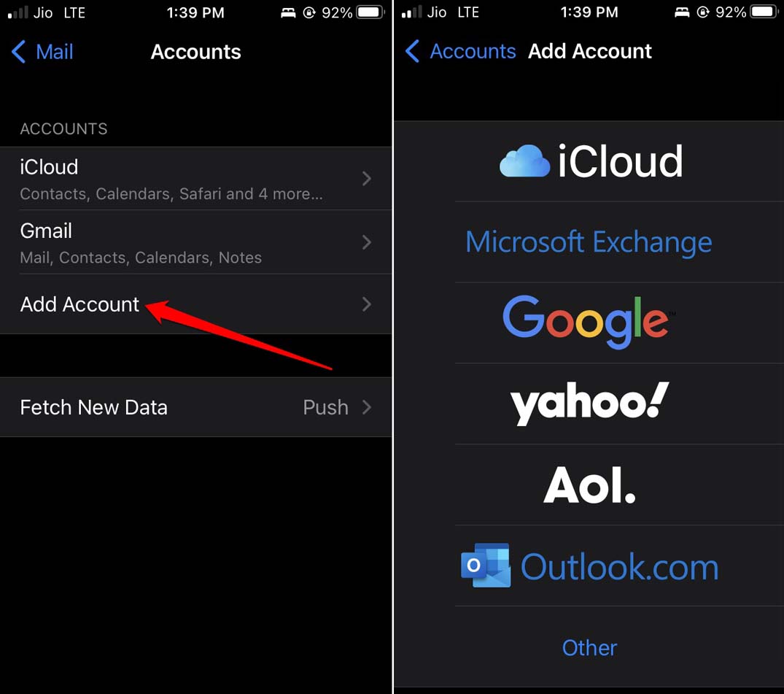The width and height of the screenshot is (784, 694).
Task: Select Outlook.com text label
Action: click(619, 567)
